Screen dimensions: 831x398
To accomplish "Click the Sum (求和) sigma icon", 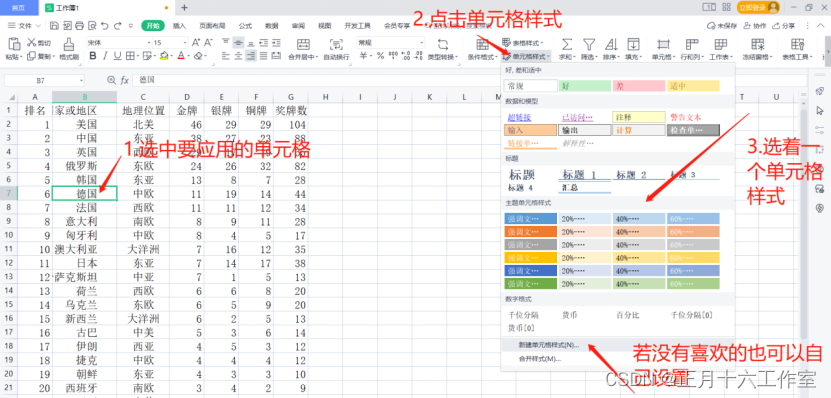I will click(567, 44).
